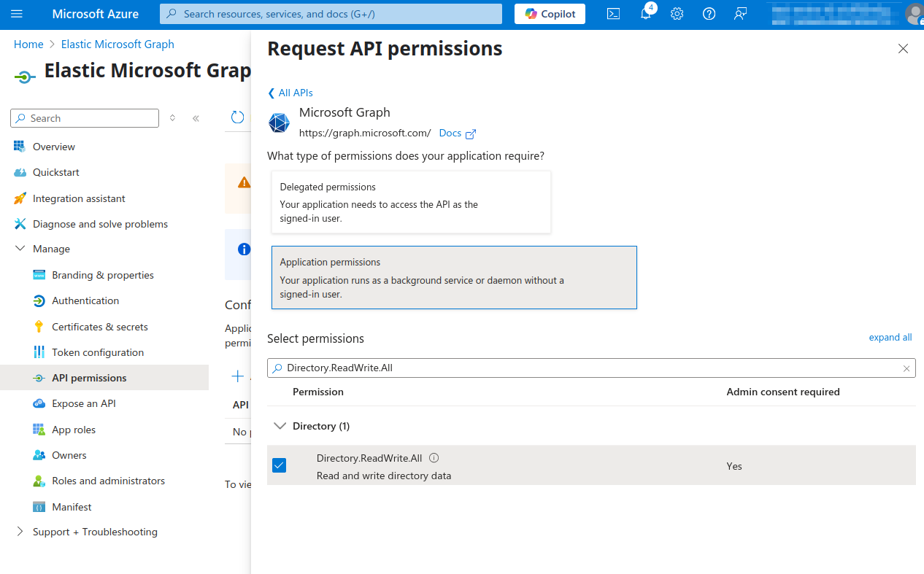924x574 pixels.
Task: Navigate back using All APIs link
Action: 290,93
